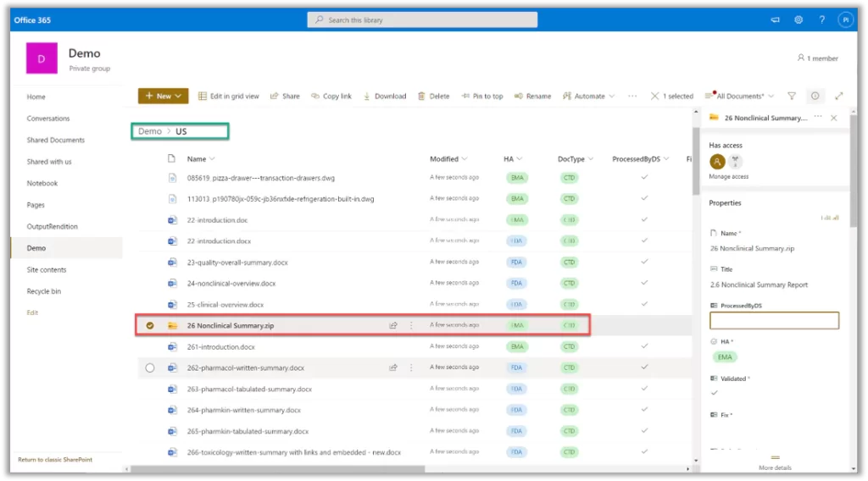
Task: Click the Demo breadcrumb link
Action: [x=149, y=131]
